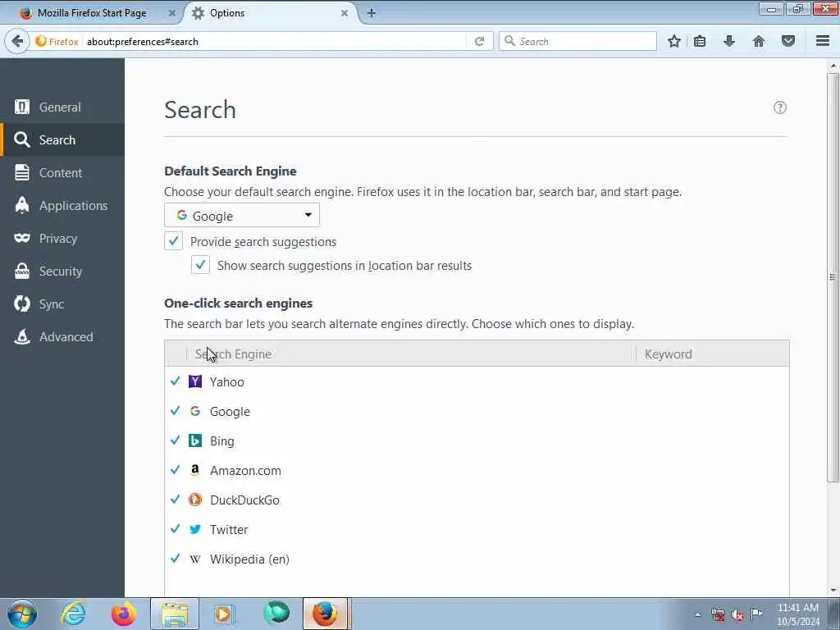
Task: Click the Firefox site identity button
Action: 57,41
